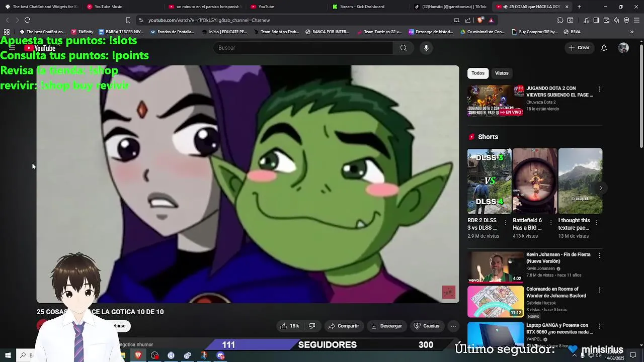Open options for 'Laptop GANGA y Potente' video
Viewport: 644px width, 362px height.
pyautogui.click(x=599, y=326)
